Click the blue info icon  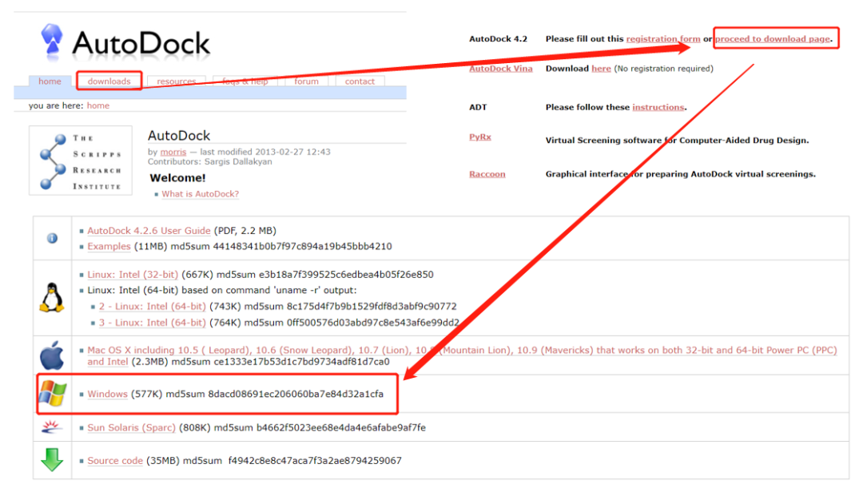click(52, 238)
